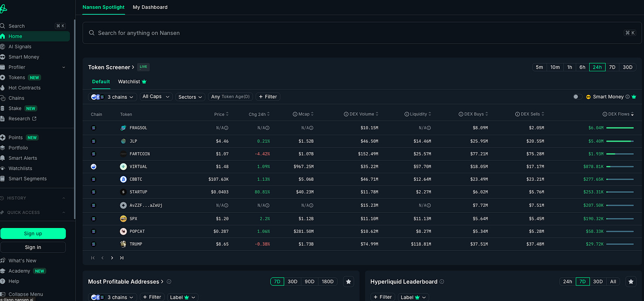Image resolution: width=644 pixels, height=301 pixels.
Task: Select the Default tab
Action: [101, 81]
